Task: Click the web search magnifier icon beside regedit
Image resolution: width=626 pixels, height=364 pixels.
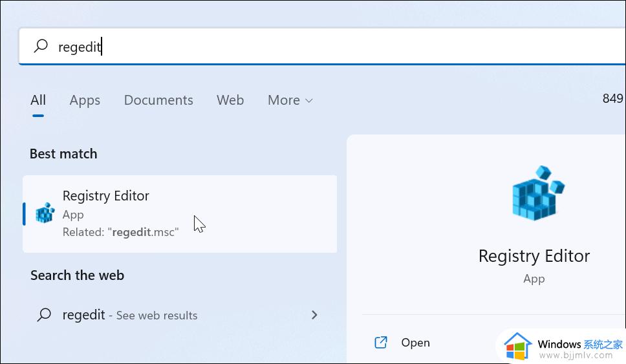Action: click(44, 315)
